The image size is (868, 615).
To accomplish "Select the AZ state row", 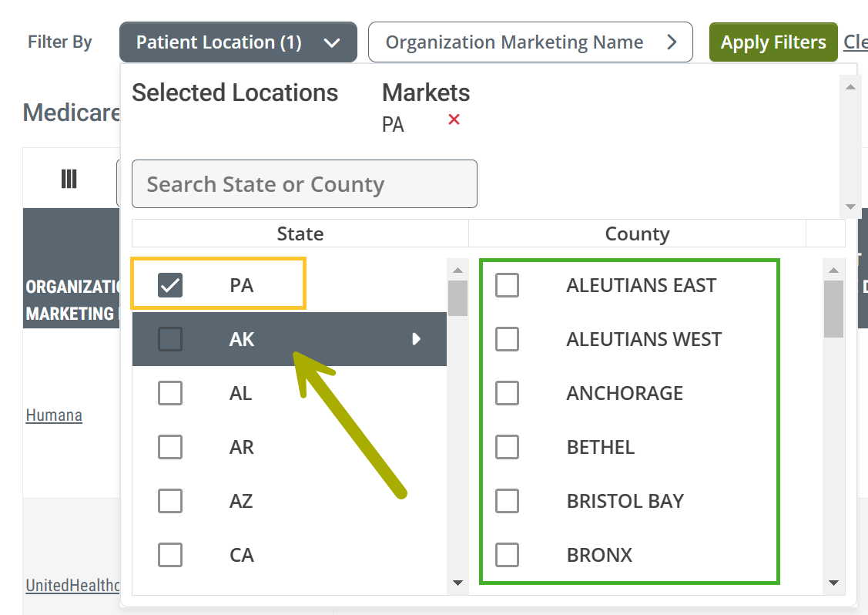I will pos(290,501).
